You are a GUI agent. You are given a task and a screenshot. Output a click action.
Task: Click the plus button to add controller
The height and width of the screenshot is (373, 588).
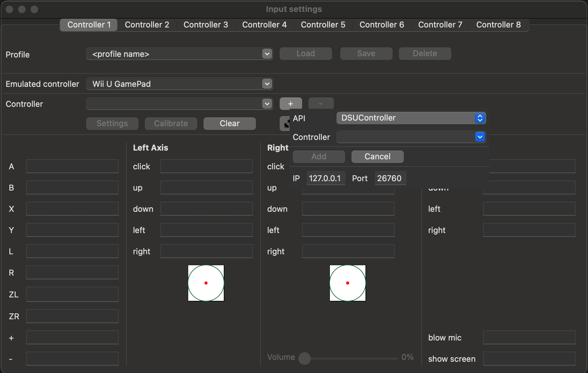click(291, 103)
